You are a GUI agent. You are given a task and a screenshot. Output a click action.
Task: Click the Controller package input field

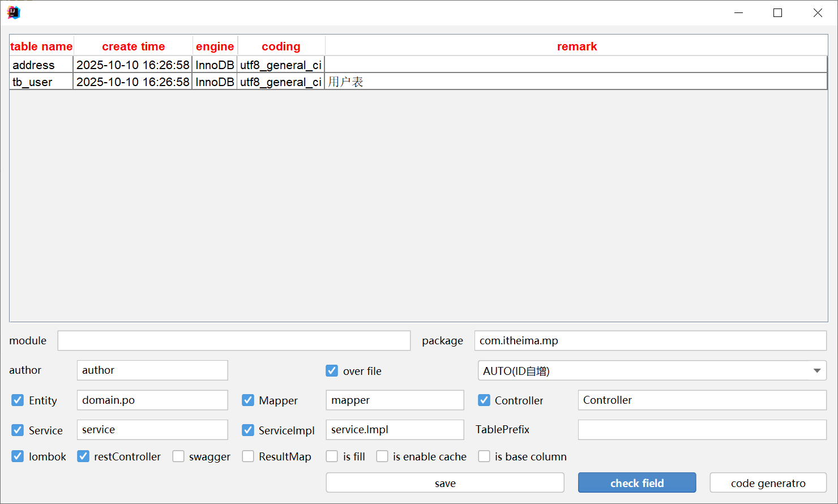pyautogui.click(x=702, y=400)
